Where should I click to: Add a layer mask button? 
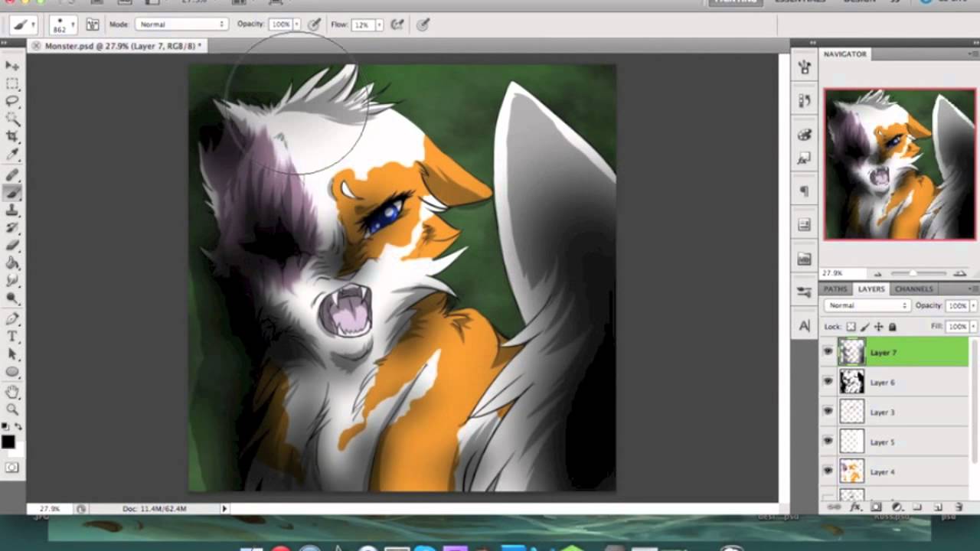click(x=877, y=507)
